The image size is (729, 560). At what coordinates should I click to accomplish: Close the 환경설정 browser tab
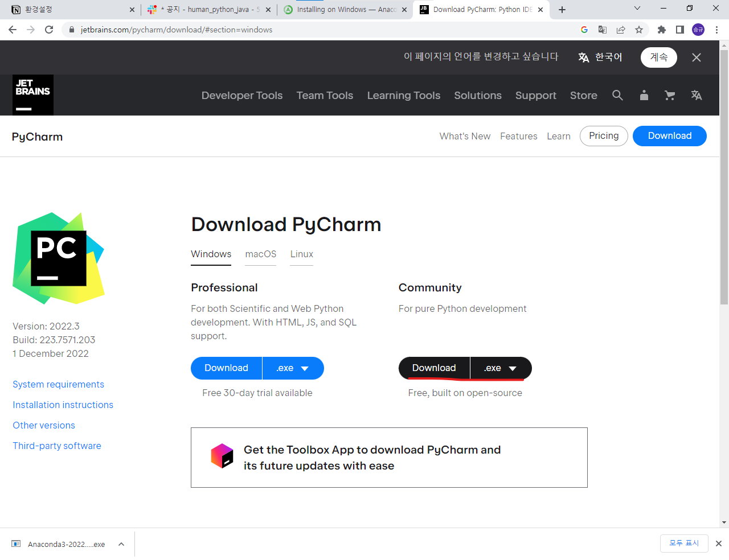click(132, 10)
